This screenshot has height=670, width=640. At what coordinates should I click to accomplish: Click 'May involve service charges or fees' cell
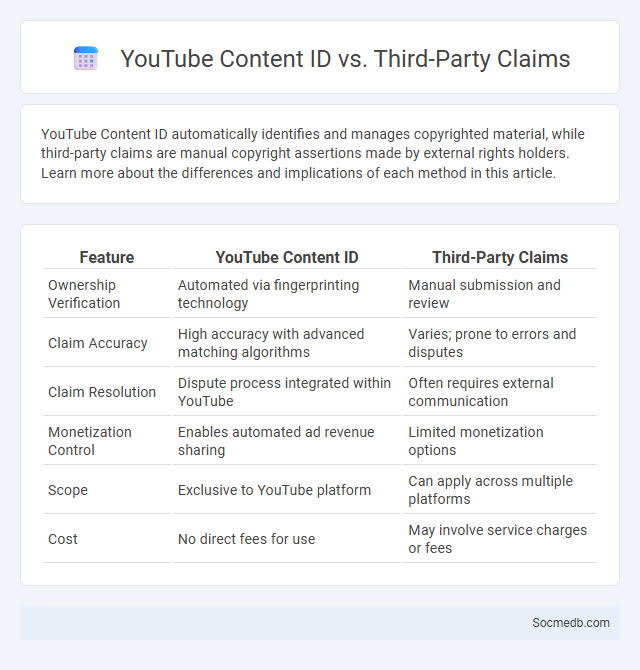pyautogui.click(x=500, y=539)
